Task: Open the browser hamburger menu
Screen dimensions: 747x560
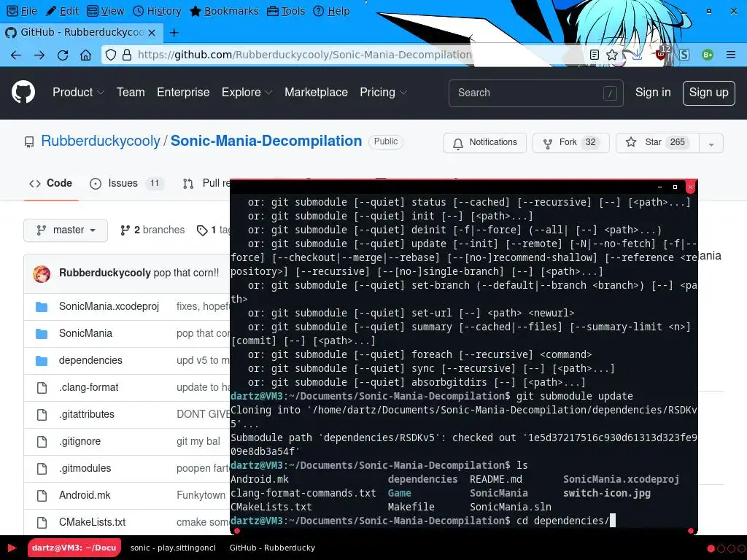Action: click(731, 55)
